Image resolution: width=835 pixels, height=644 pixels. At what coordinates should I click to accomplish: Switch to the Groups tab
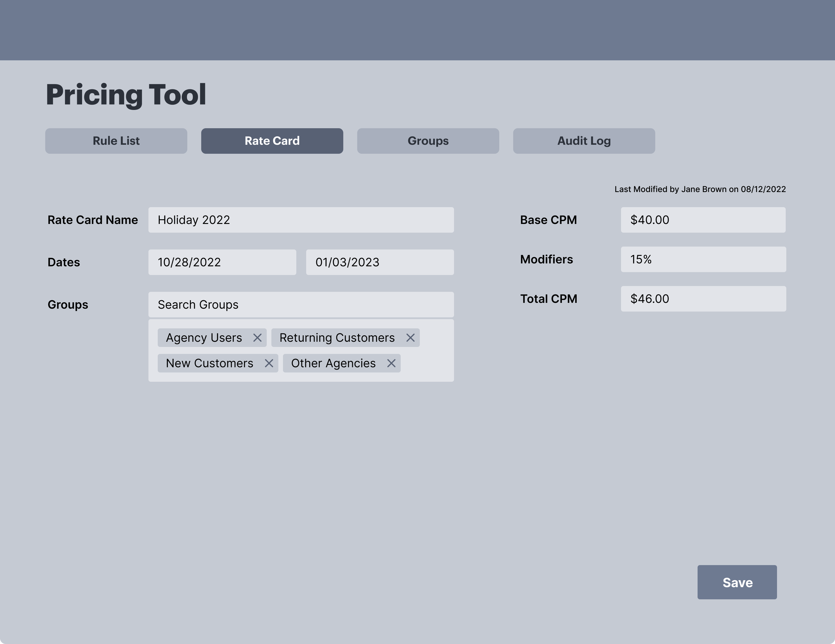pyautogui.click(x=428, y=141)
